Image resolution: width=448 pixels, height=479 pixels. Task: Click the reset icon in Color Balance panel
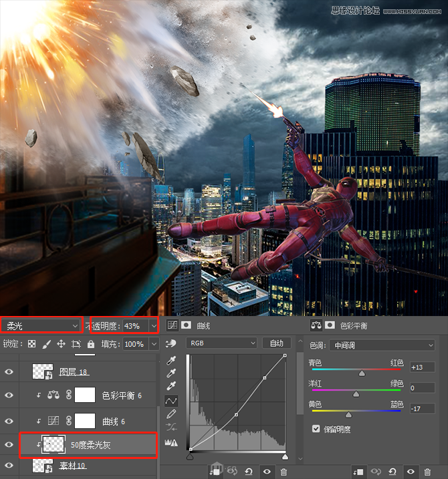pyautogui.click(x=393, y=472)
